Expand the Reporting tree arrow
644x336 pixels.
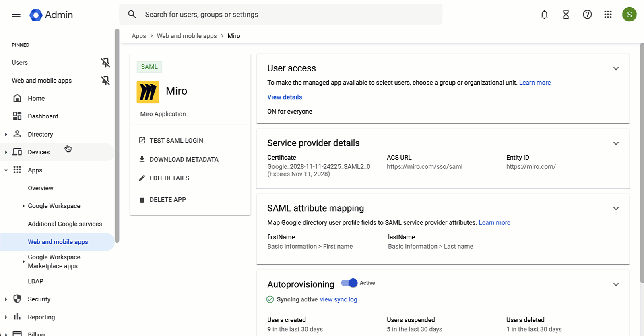(x=6, y=317)
